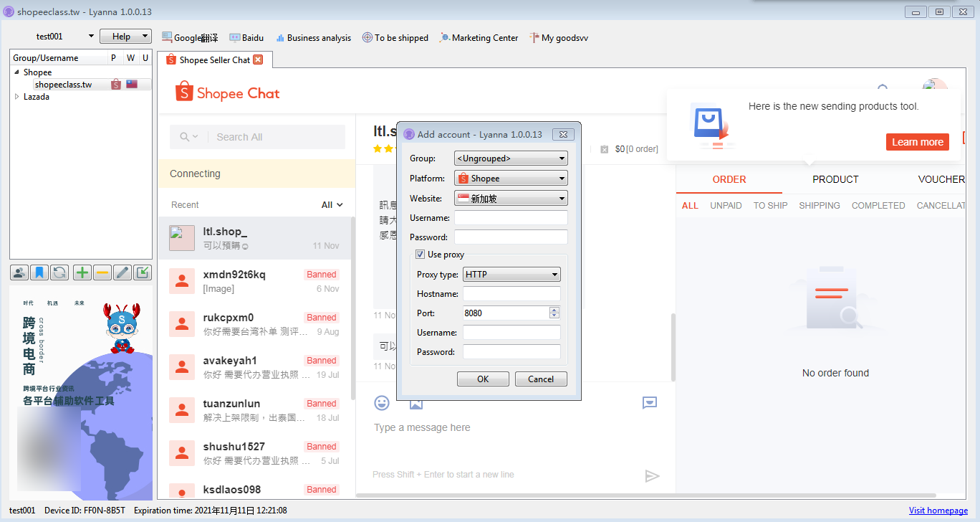Click Cancel in Add account dialog

[x=541, y=379]
